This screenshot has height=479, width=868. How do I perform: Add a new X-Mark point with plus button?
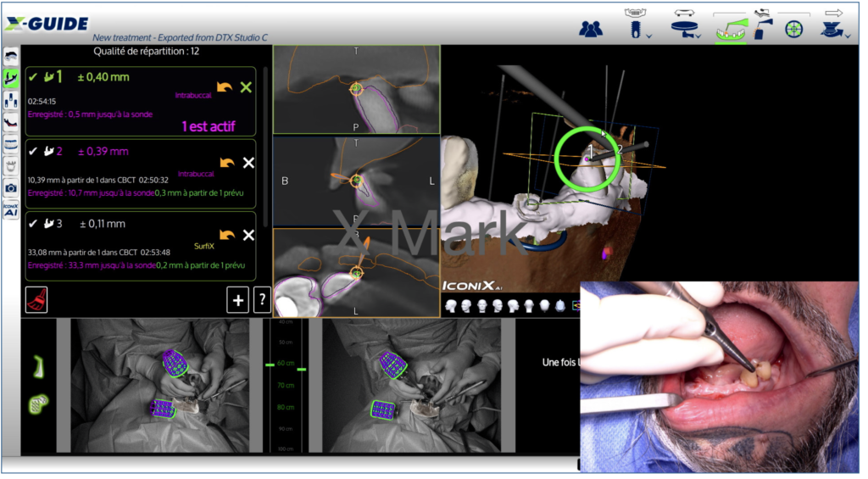click(x=237, y=300)
